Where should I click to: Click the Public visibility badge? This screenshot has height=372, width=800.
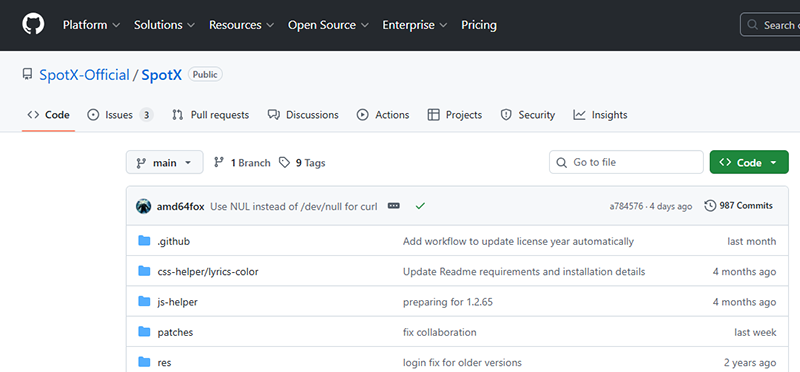pyautogui.click(x=205, y=75)
